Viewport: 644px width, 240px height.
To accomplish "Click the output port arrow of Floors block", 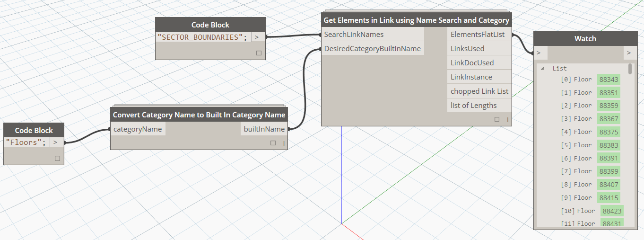I will pyautogui.click(x=56, y=142).
